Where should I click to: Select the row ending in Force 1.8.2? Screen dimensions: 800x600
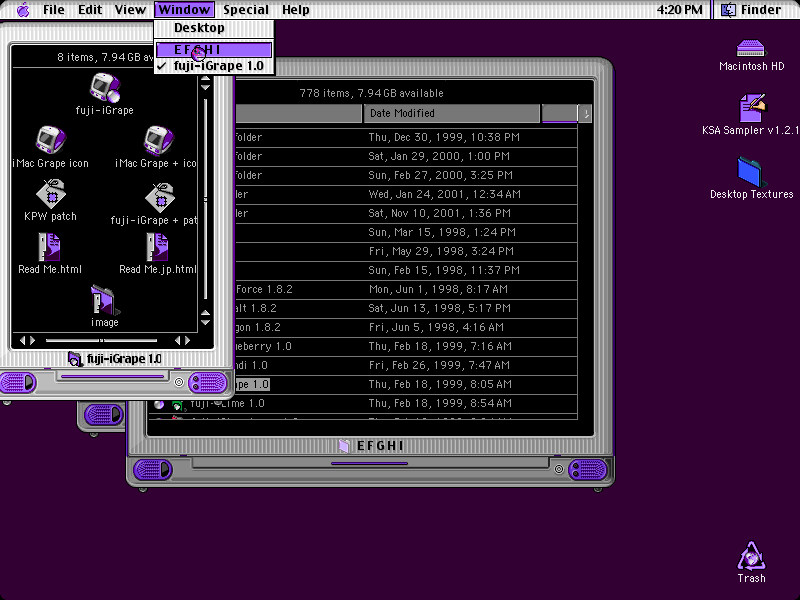click(x=407, y=289)
